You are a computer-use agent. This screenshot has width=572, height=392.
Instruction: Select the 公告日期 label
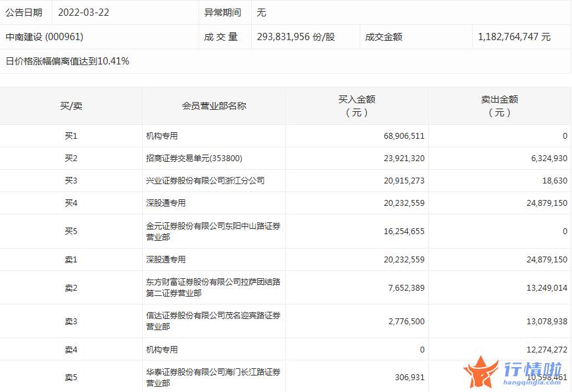coord(24,12)
